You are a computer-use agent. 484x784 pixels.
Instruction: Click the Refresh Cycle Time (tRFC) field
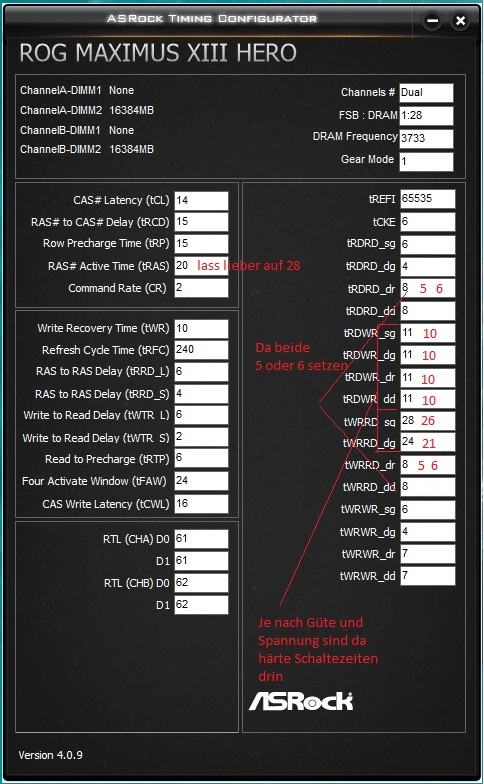(x=202, y=350)
